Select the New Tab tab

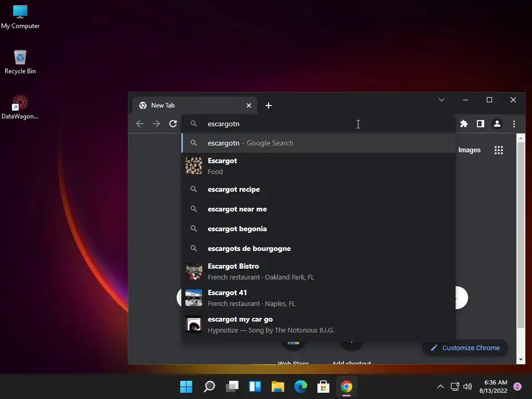point(195,105)
